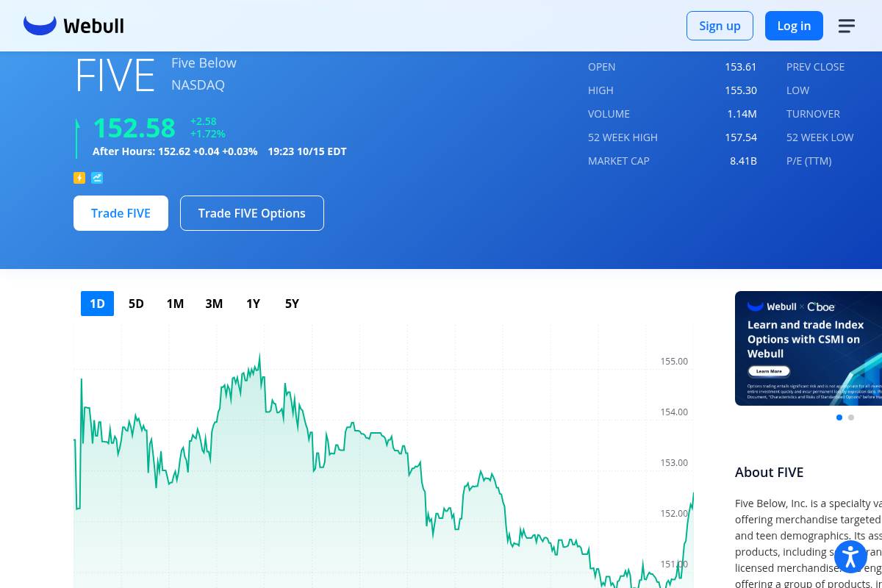Click the blue trending chart icon
This screenshot has height=588, width=882.
point(97,178)
